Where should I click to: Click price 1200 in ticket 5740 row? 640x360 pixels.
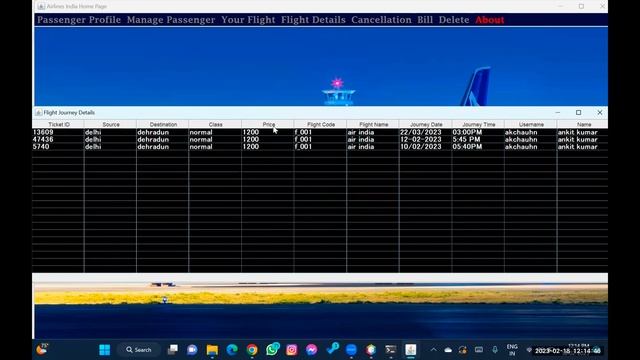point(268,147)
